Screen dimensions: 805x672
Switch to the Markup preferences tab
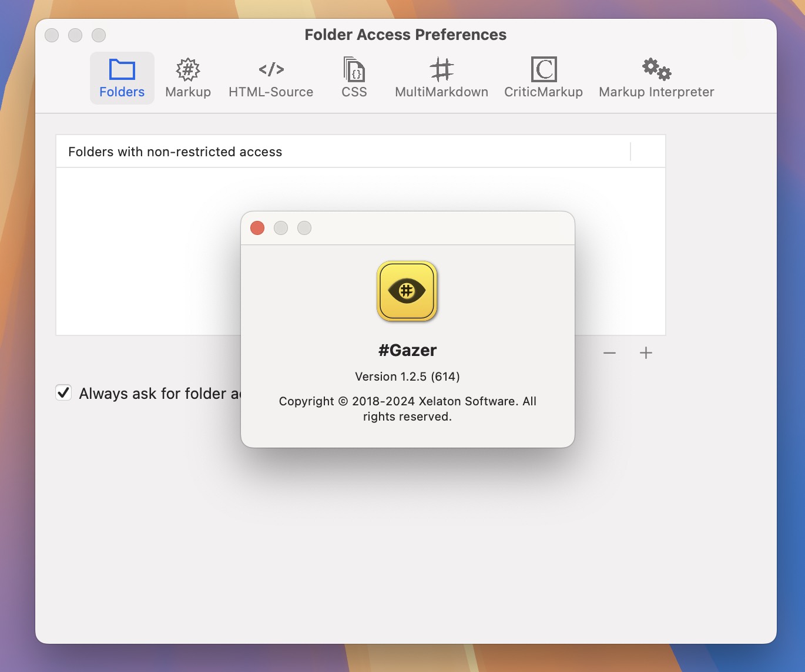click(188, 78)
